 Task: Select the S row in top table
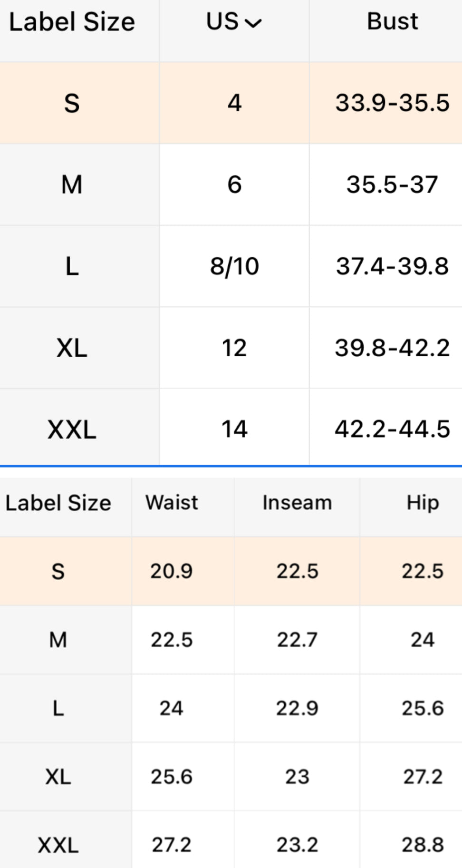click(72, 103)
